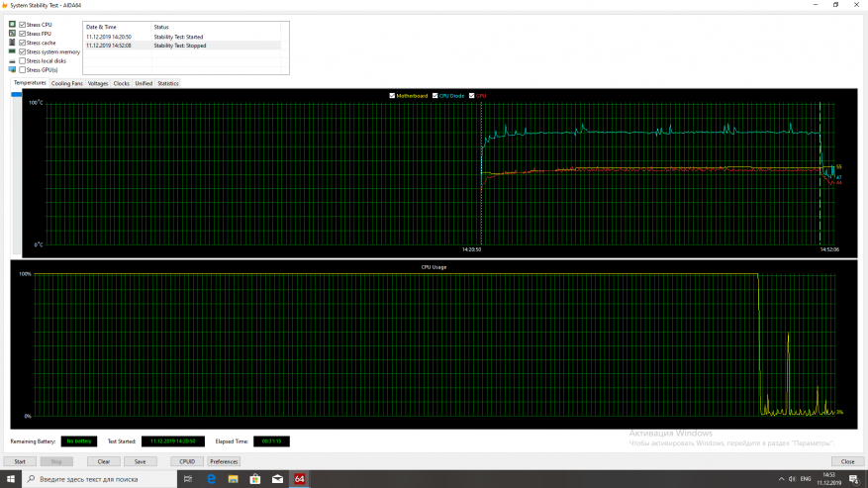Click the Date & Time column header

point(118,27)
